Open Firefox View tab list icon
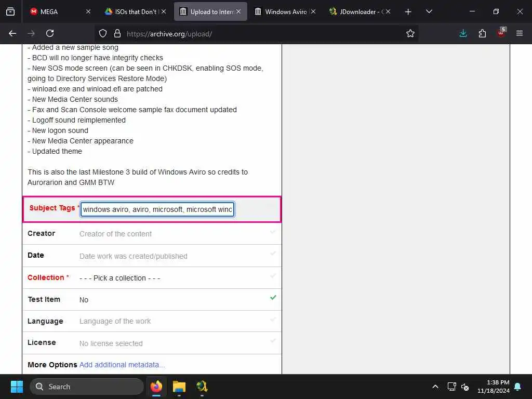 (x=10, y=11)
